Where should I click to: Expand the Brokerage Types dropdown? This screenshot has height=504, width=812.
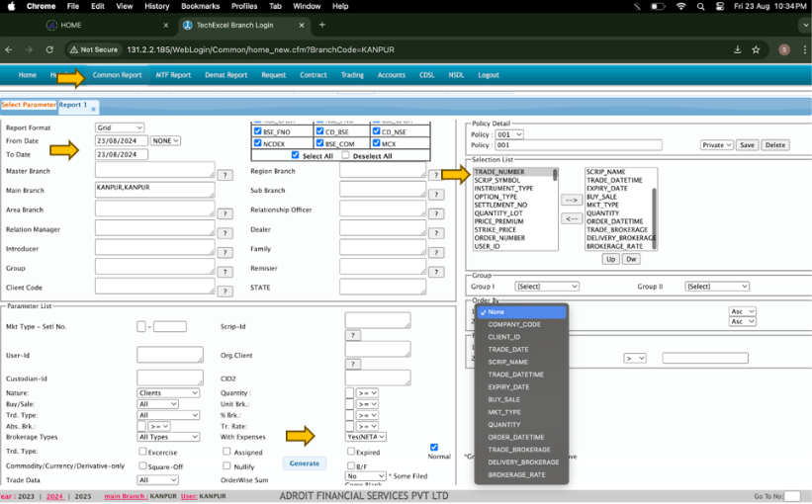pos(168,437)
